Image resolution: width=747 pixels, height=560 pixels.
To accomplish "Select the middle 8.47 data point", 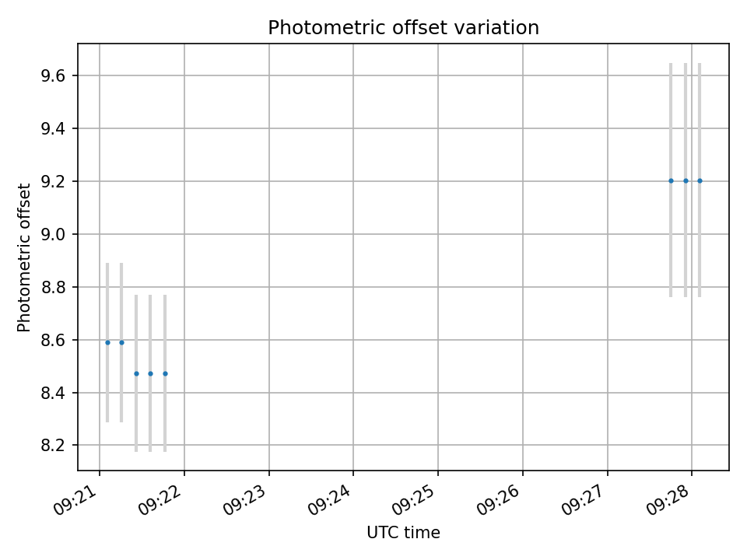I will [150, 374].
